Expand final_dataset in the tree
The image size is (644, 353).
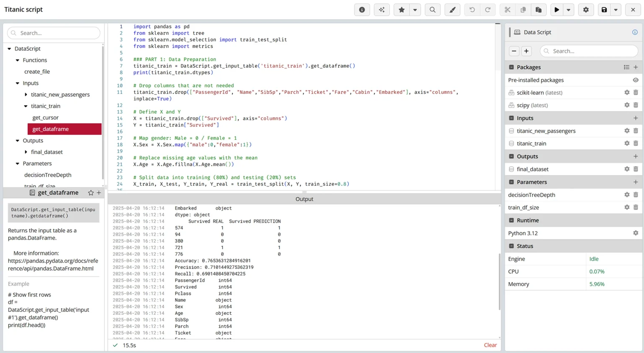pyautogui.click(x=26, y=152)
